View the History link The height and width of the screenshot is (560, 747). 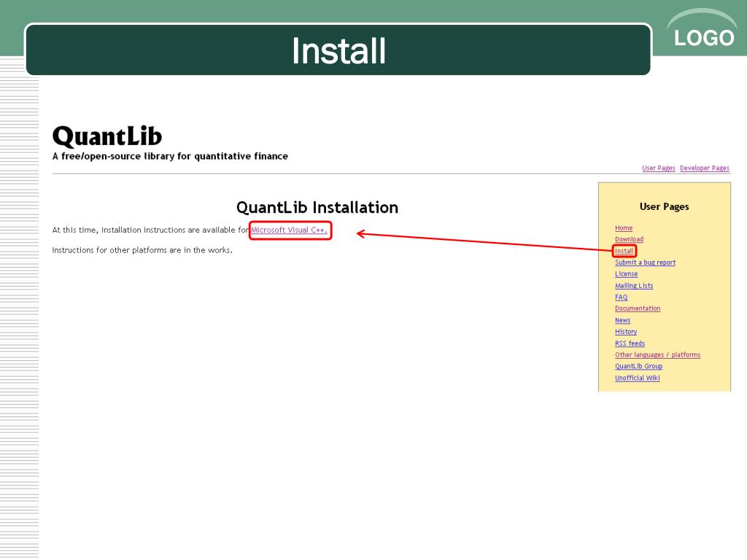click(625, 332)
